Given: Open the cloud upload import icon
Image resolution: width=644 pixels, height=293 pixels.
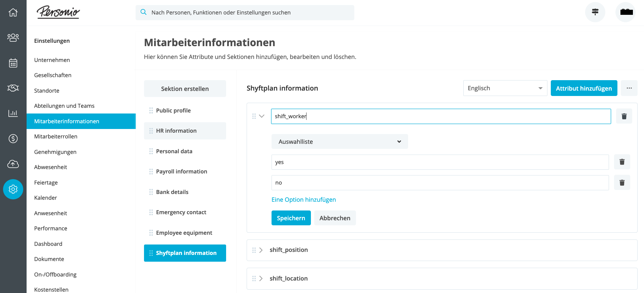Looking at the screenshot, I should (13, 164).
